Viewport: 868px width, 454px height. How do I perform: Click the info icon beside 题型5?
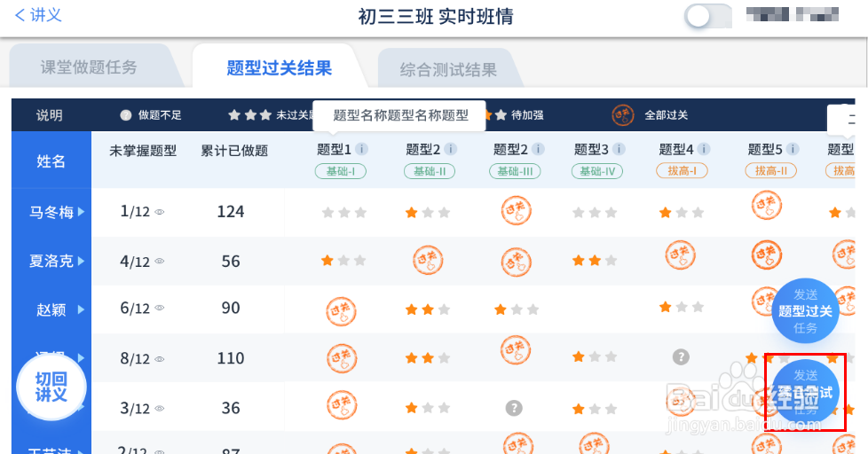793,149
